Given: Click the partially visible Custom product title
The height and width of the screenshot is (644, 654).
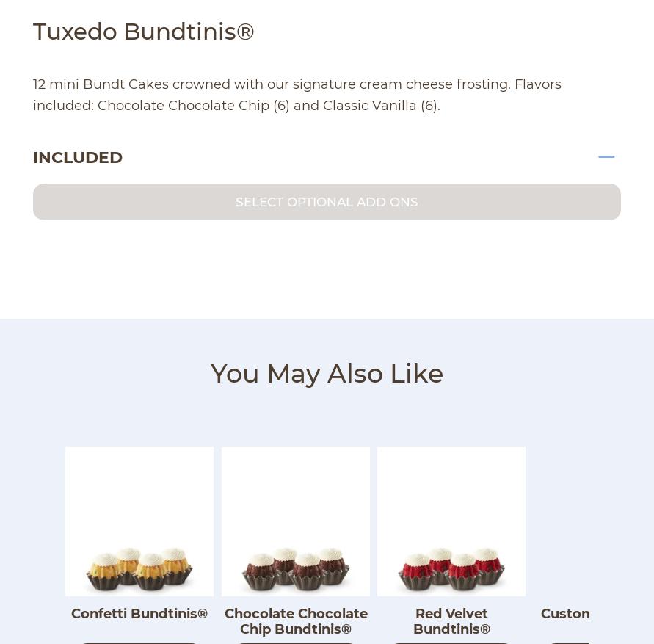Looking at the screenshot, I should tap(565, 614).
